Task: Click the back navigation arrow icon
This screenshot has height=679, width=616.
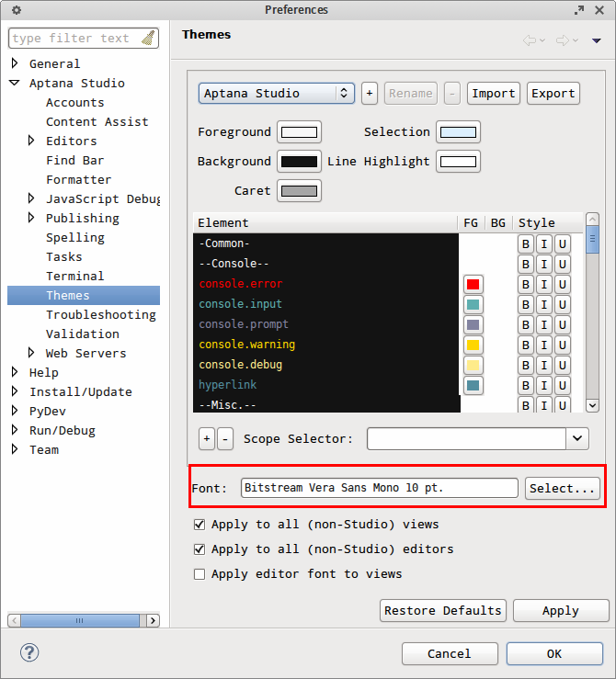Action: click(530, 40)
